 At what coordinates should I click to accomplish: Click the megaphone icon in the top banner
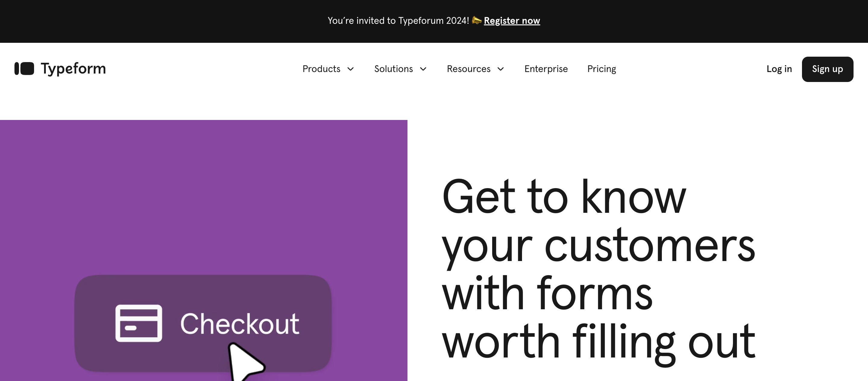(476, 20)
